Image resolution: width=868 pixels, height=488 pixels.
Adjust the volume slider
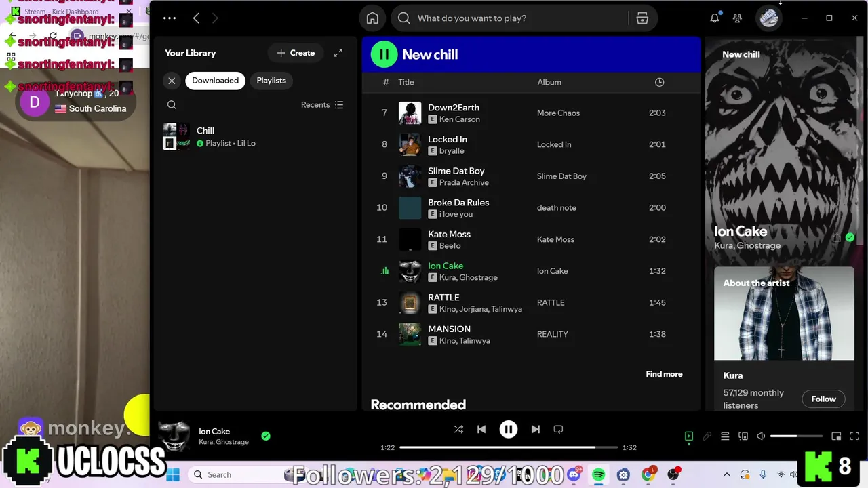tap(796, 436)
